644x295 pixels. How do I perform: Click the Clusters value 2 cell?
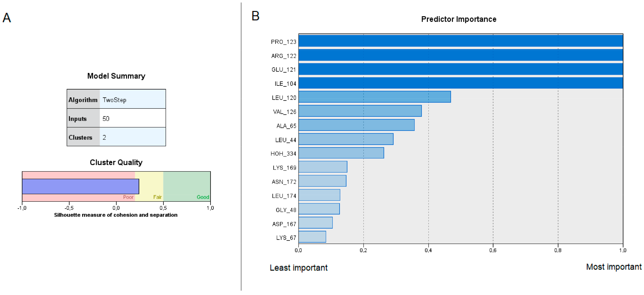(132, 137)
